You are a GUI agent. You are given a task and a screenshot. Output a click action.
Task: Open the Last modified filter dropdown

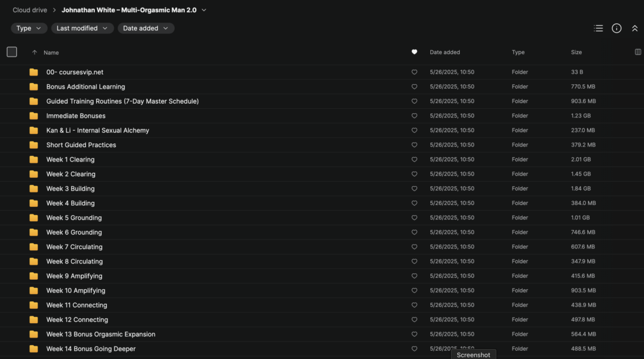coord(81,28)
